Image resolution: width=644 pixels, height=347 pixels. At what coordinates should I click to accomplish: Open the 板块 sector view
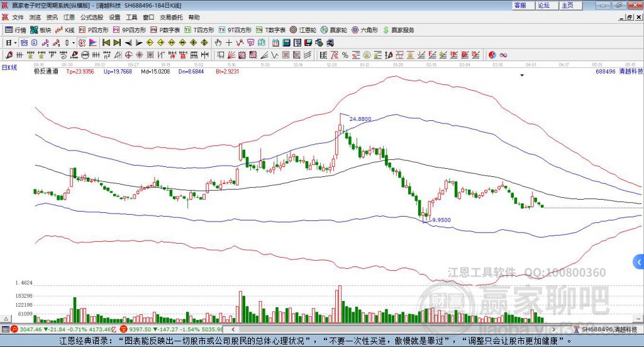click(41, 30)
